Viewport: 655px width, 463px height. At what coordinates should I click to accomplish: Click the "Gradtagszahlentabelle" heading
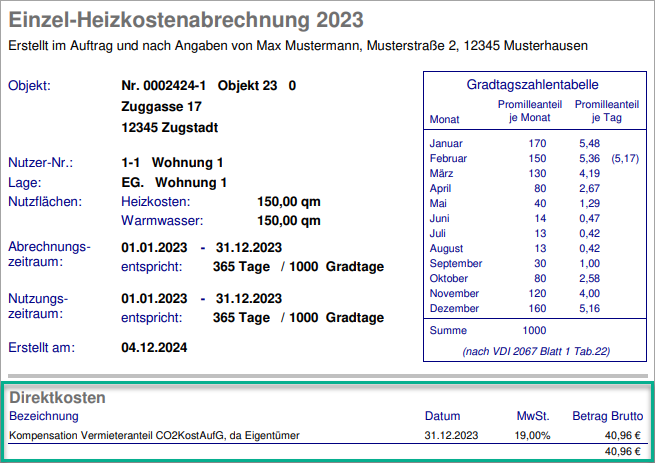coord(532,85)
